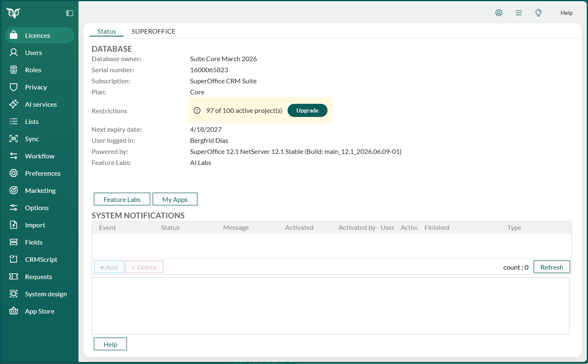Click the Privacy shield icon
The image size is (588, 364).
[14, 87]
